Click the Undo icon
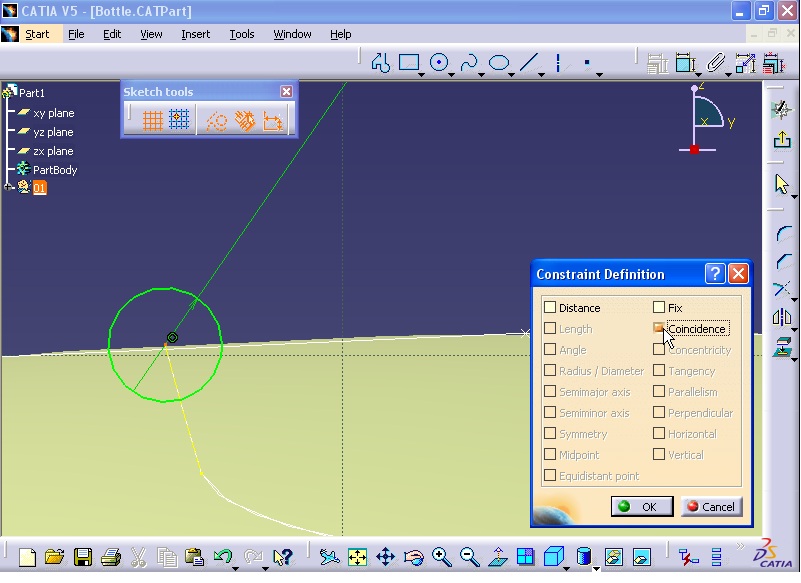Image resolution: width=801 pixels, height=583 pixels. click(x=223, y=556)
